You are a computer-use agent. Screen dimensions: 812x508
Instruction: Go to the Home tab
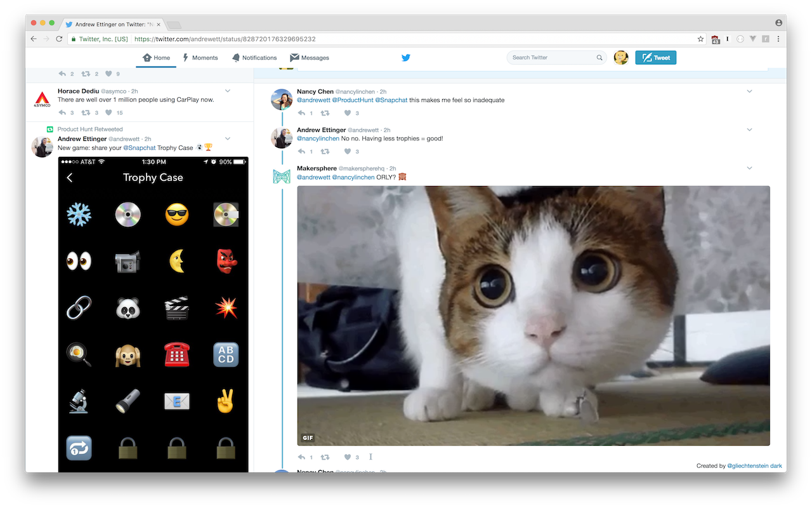coord(156,58)
